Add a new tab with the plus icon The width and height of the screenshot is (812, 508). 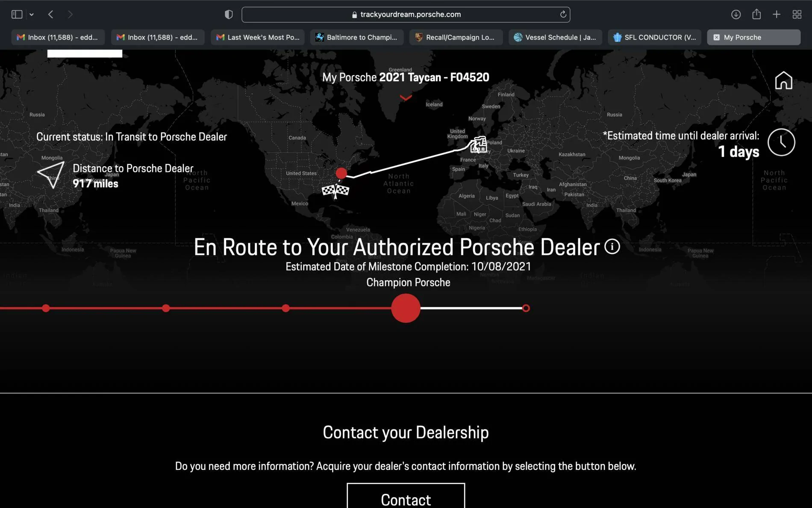pos(777,15)
